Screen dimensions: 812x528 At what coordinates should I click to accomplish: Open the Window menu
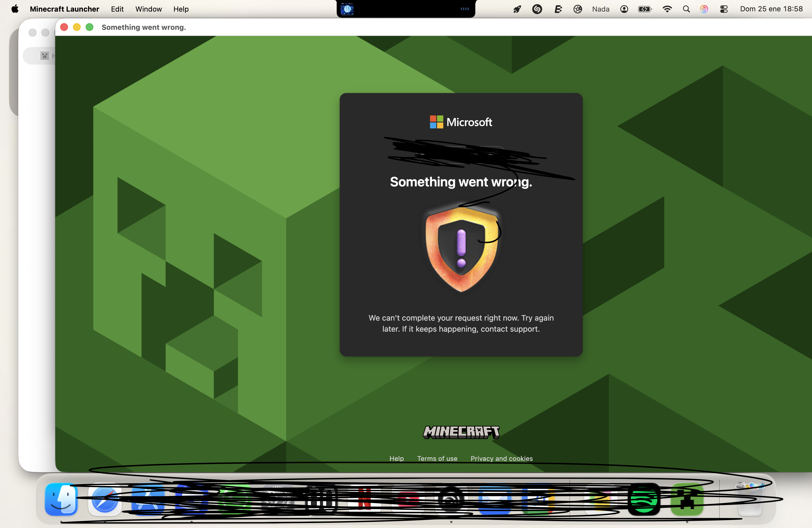coord(148,9)
